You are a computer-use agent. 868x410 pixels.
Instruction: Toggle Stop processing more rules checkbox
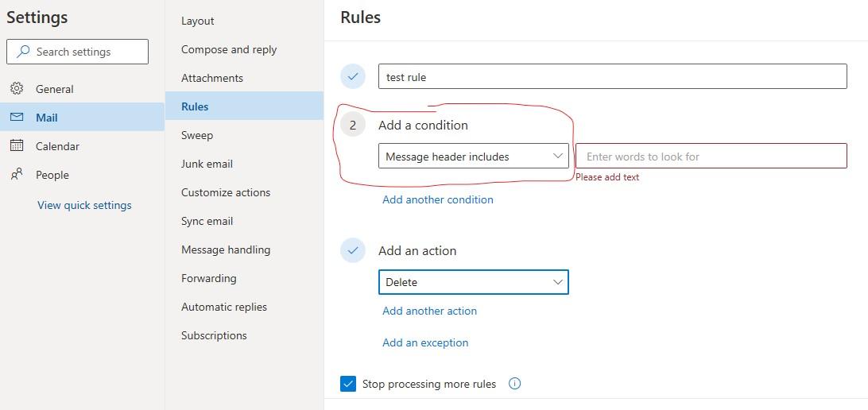click(x=348, y=384)
